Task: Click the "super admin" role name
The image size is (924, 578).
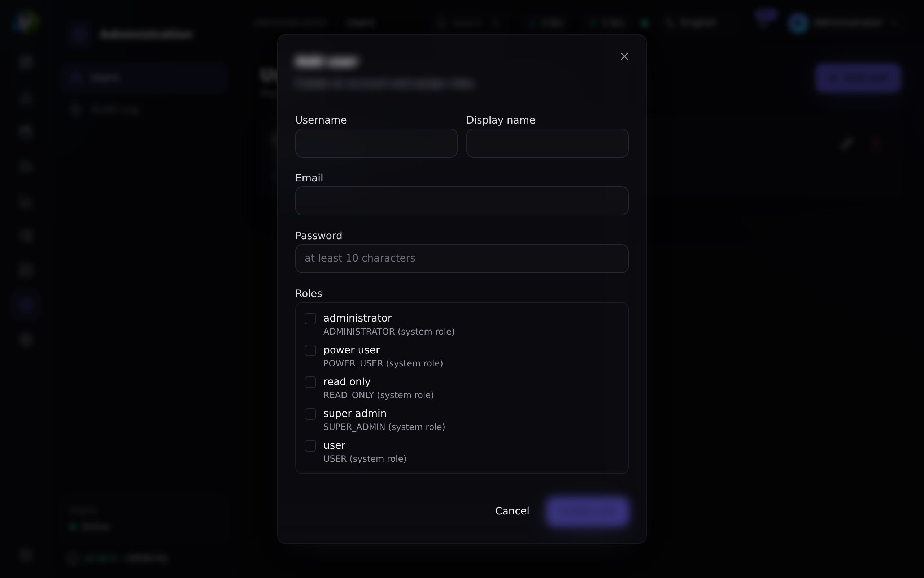Action: coord(355,413)
